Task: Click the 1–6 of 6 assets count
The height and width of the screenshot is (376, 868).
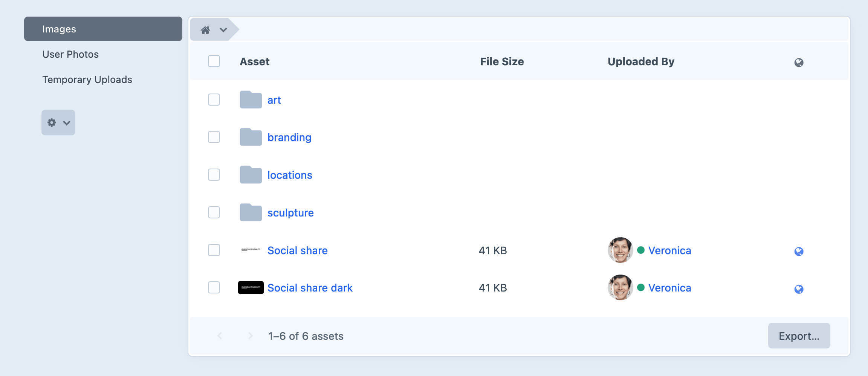Action: tap(306, 336)
